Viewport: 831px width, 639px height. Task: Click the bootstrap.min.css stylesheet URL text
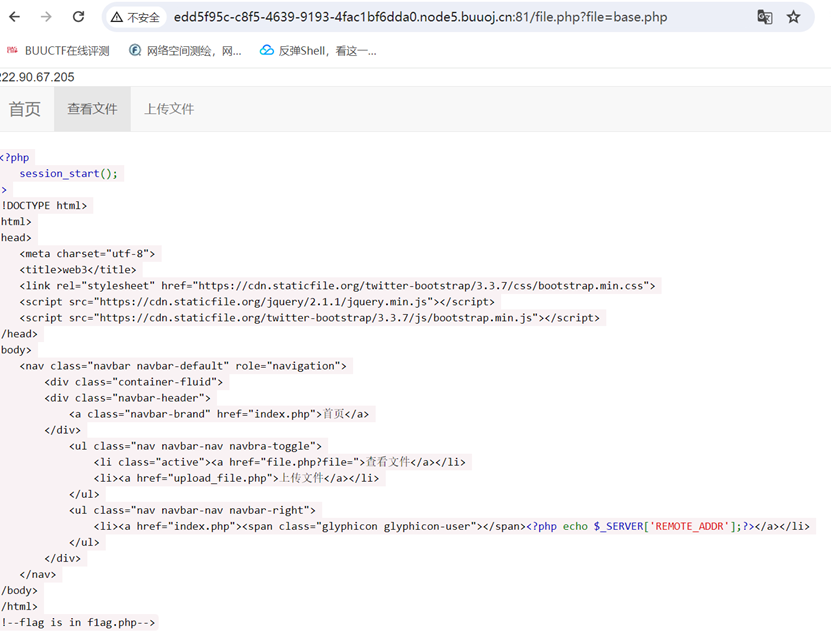click(430, 285)
